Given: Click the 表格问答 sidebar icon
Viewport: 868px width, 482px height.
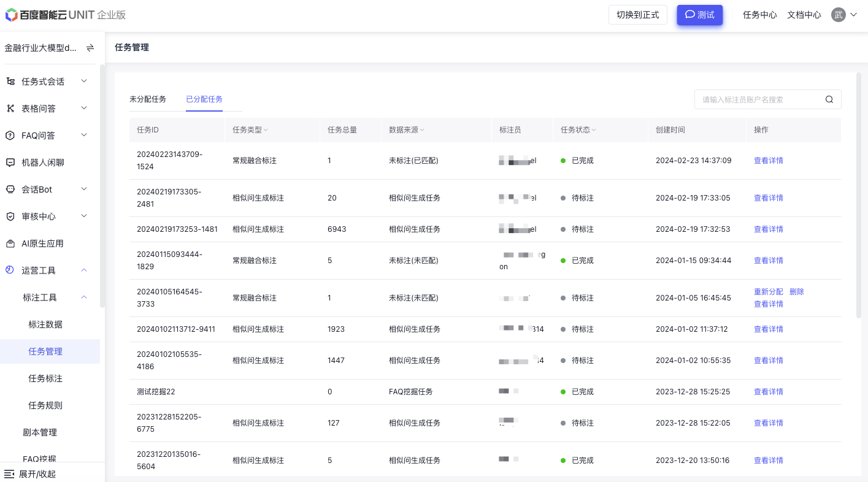Looking at the screenshot, I should click(x=10, y=109).
